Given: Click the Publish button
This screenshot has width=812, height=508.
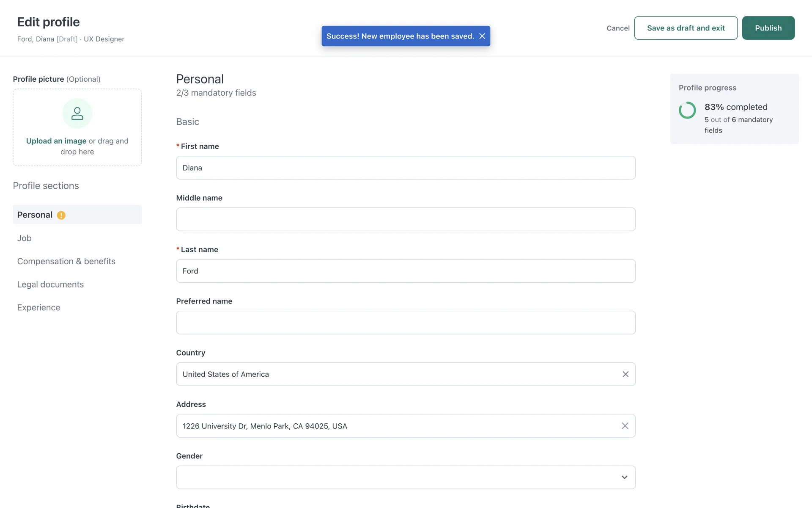Looking at the screenshot, I should [768, 28].
